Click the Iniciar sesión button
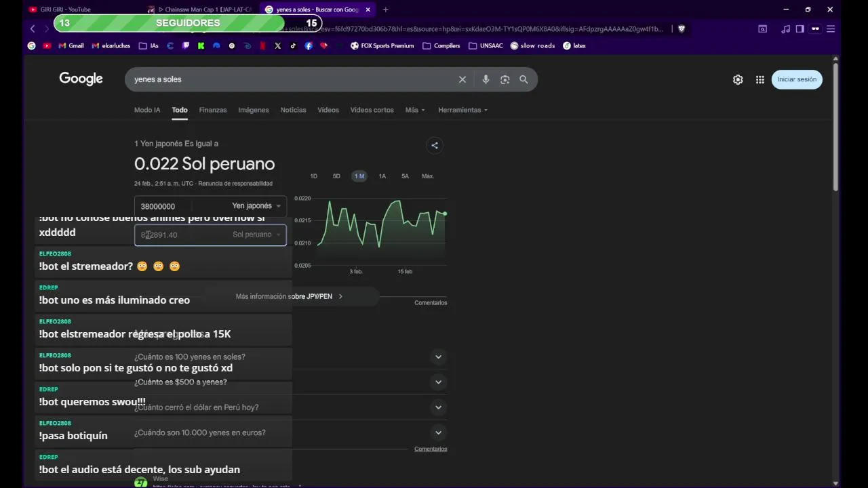 [x=797, y=79]
